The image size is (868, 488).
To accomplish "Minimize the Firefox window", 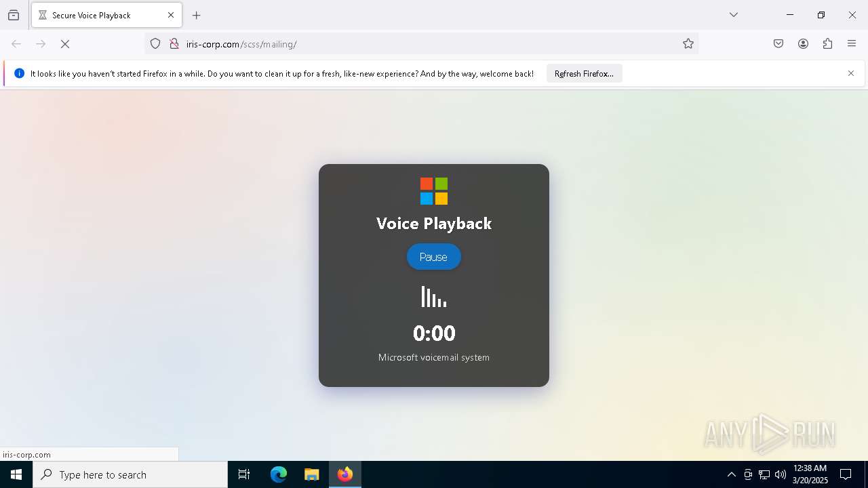I will pyautogui.click(x=790, y=15).
